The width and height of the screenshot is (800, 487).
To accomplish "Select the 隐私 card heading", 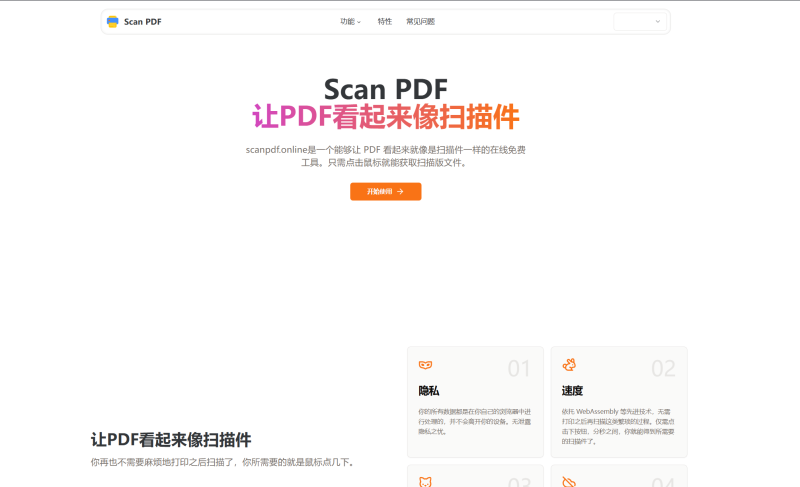I will [x=429, y=391].
